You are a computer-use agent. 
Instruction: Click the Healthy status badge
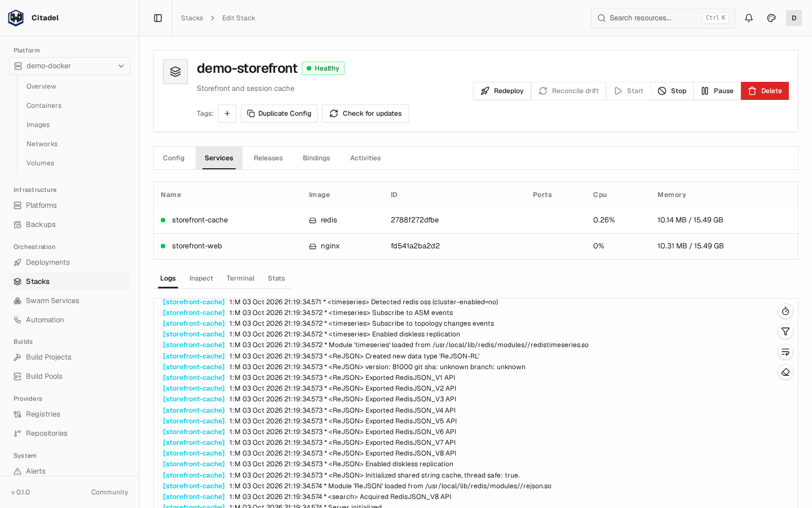tap(323, 68)
